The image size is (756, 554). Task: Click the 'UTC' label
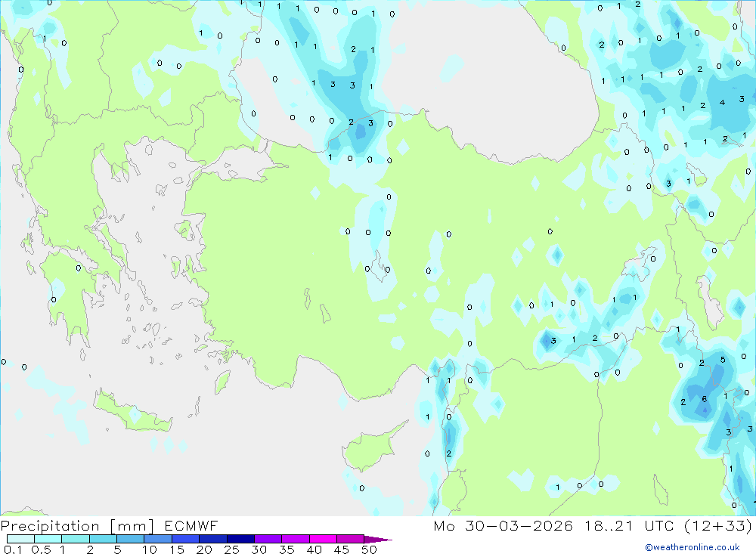(658, 525)
